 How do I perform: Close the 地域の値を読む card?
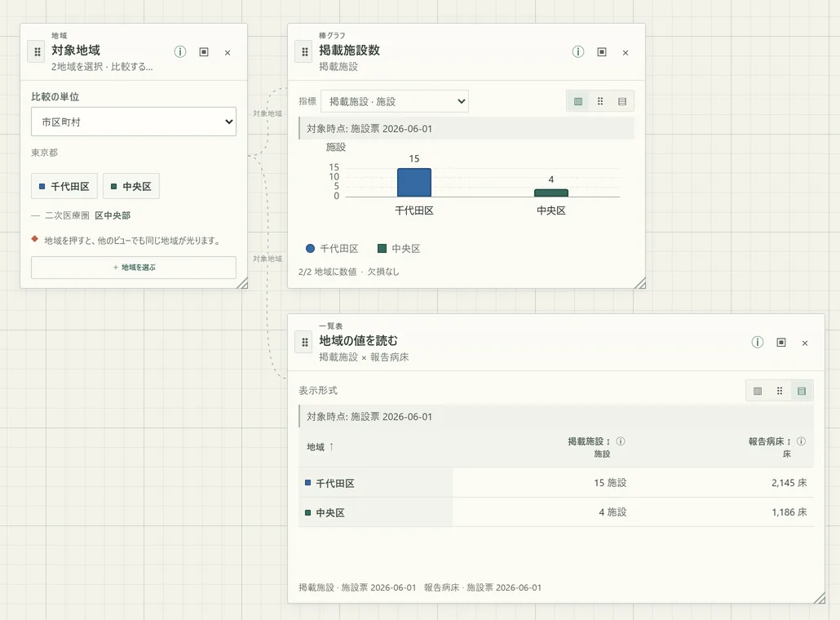805,343
